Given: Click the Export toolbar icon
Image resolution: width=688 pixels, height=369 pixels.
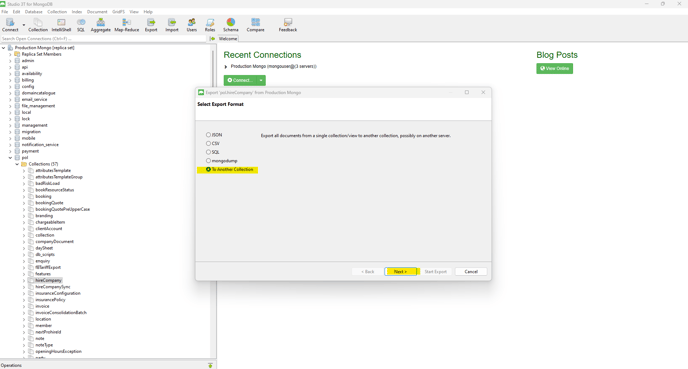Looking at the screenshot, I should (151, 25).
